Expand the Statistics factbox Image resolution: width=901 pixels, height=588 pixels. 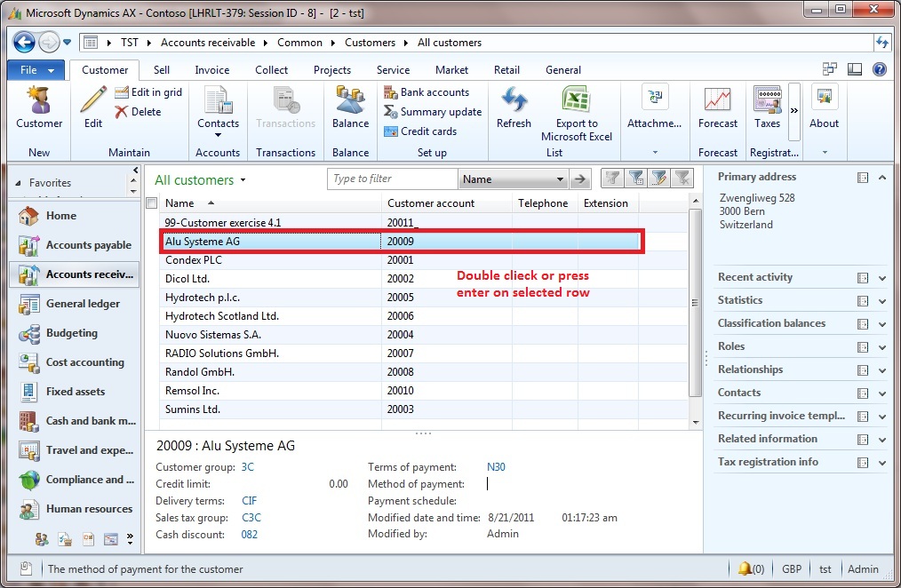(x=882, y=301)
